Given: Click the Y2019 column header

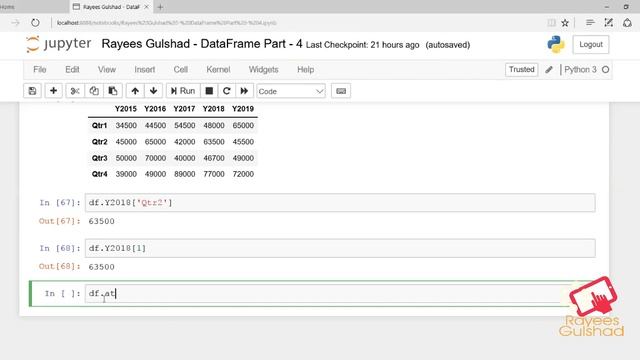Looking at the screenshot, I should (x=243, y=109).
